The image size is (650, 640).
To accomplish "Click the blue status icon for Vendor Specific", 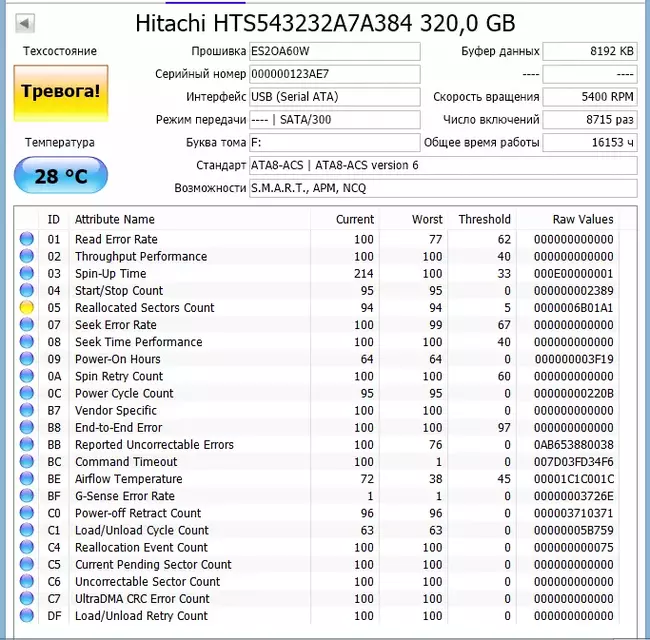I will coord(27,410).
